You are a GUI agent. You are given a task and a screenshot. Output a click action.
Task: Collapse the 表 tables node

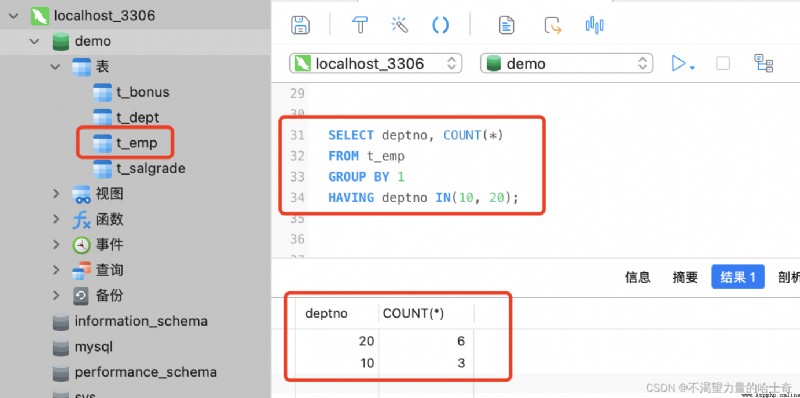[55, 66]
